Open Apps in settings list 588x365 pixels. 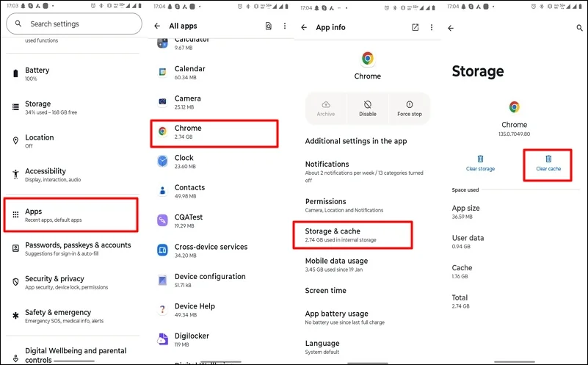click(x=71, y=215)
